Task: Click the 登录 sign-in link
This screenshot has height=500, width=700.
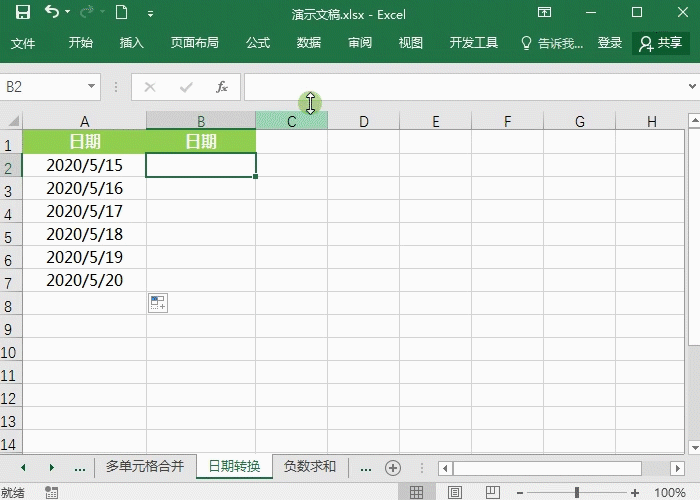Action: (610, 43)
